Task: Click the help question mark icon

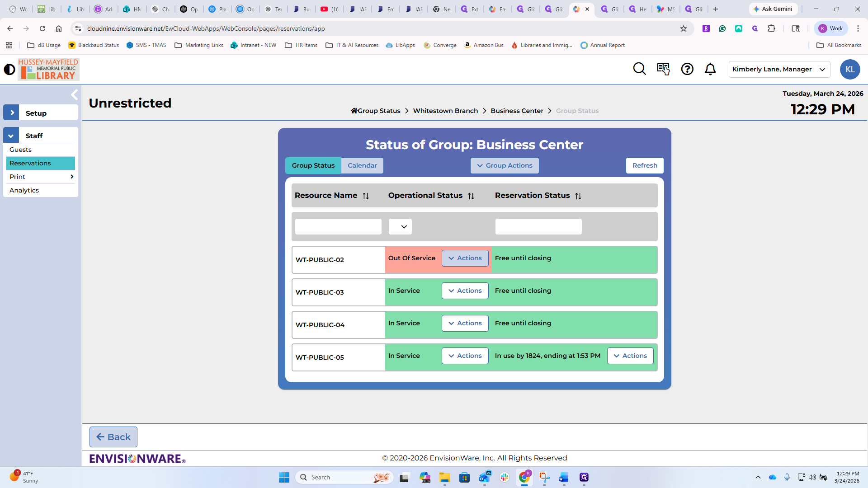Action: [687, 69]
